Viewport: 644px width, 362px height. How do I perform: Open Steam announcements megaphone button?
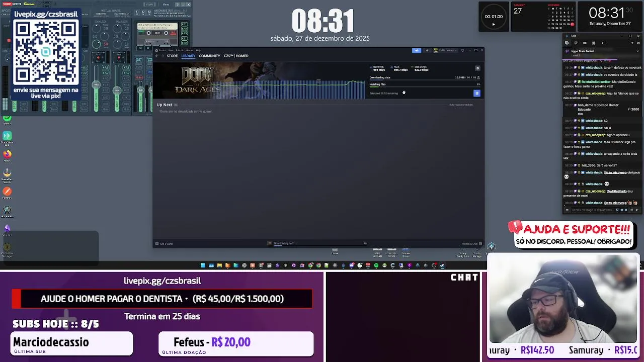pos(417,50)
